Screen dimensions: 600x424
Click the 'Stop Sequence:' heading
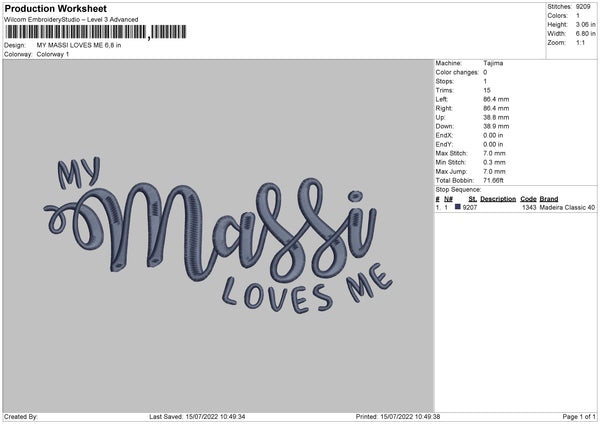click(458, 190)
